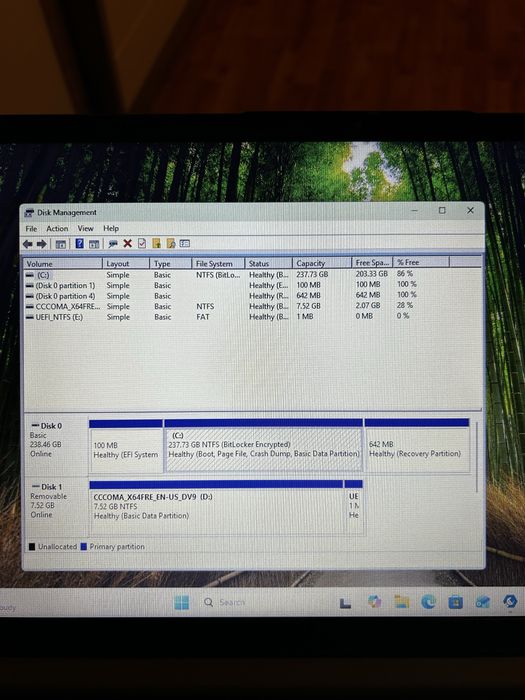
Task: Open Microsoft Store from the taskbar
Action: (x=455, y=602)
